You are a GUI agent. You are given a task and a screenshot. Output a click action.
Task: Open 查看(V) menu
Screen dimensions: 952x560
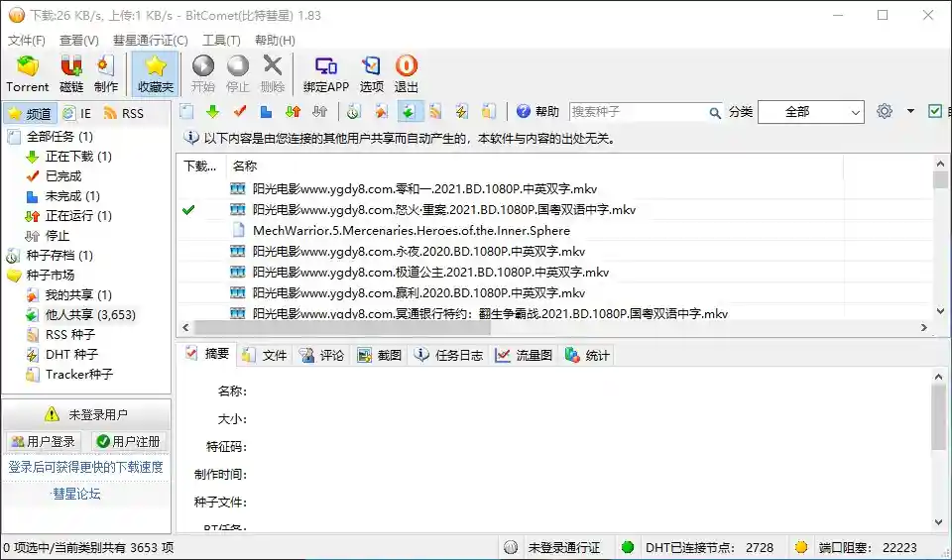(x=79, y=40)
